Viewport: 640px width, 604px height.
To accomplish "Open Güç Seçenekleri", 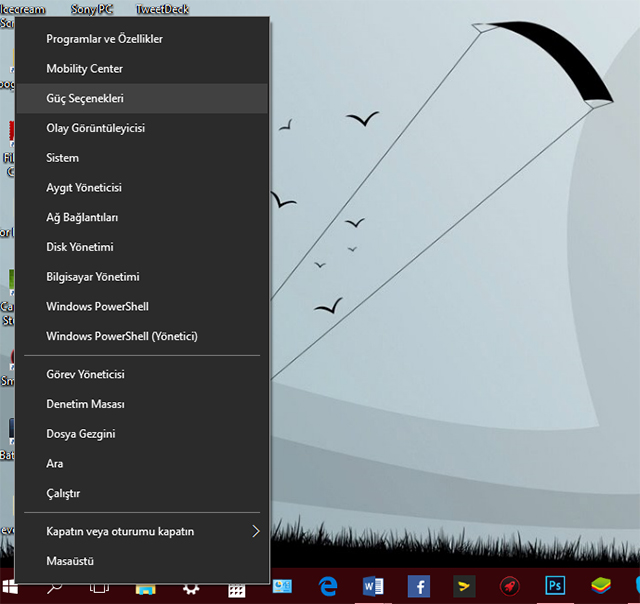I will [142, 98].
